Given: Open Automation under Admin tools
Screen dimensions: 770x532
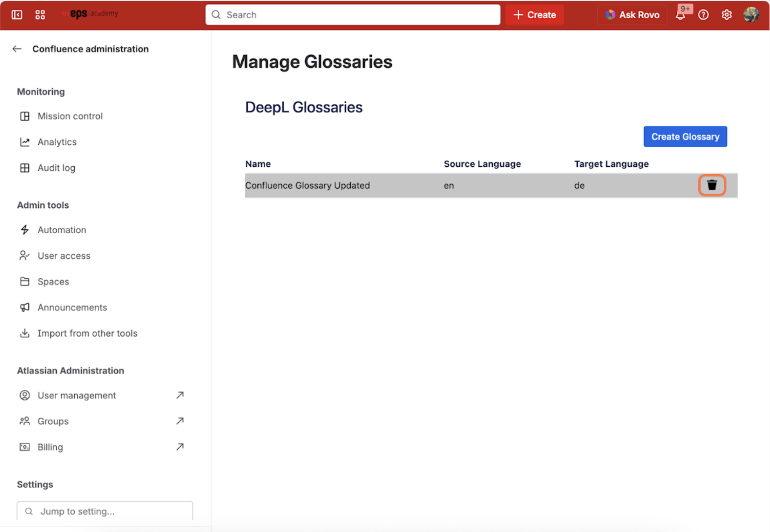Looking at the screenshot, I should pos(61,230).
